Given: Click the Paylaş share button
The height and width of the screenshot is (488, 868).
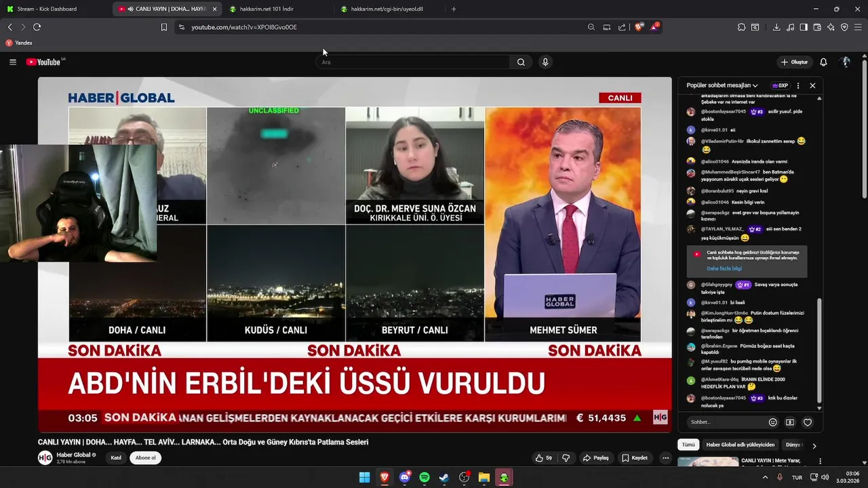Looking at the screenshot, I should [x=596, y=458].
